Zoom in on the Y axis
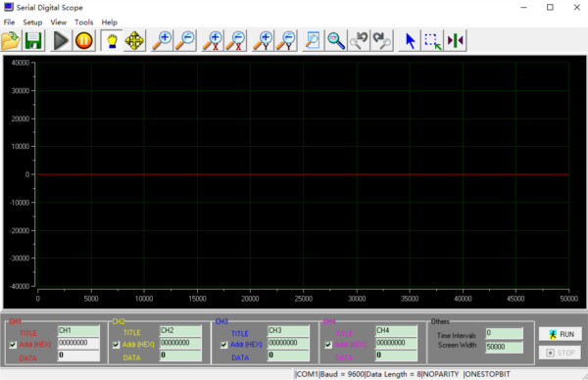588x380 pixels. pyautogui.click(x=263, y=40)
